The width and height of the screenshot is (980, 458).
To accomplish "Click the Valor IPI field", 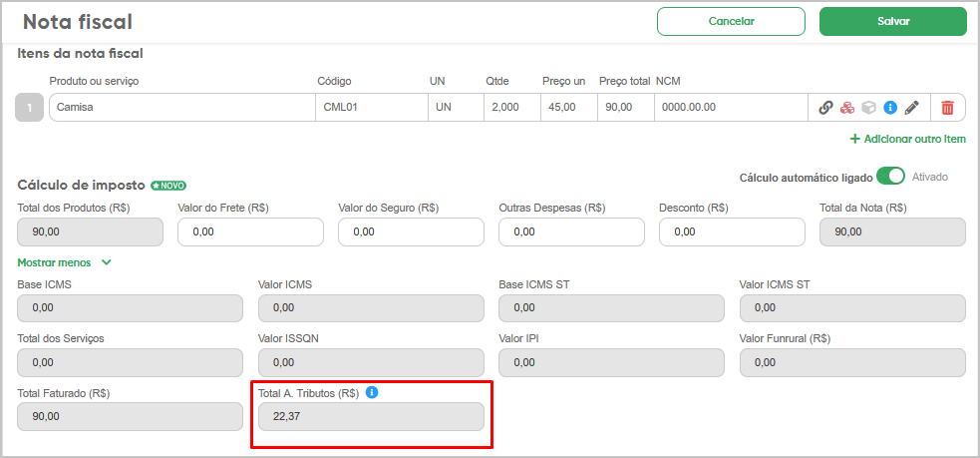I will click(612, 363).
